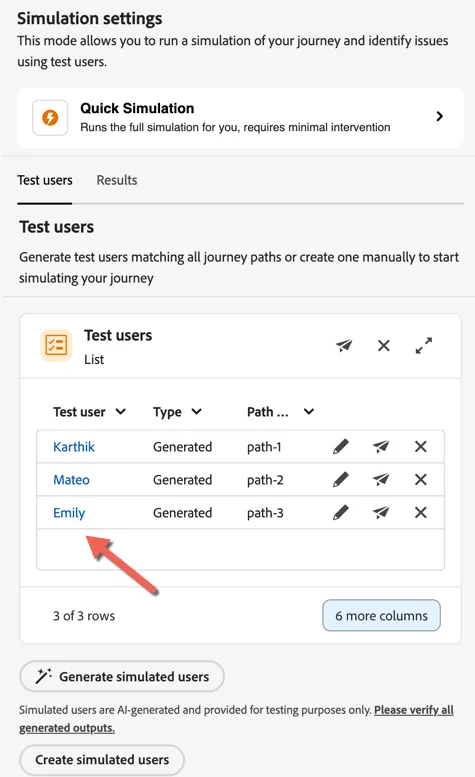This screenshot has width=475, height=777.
Task: Open the Test user column sort dropdown
Action: pyautogui.click(x=120, y=412)
